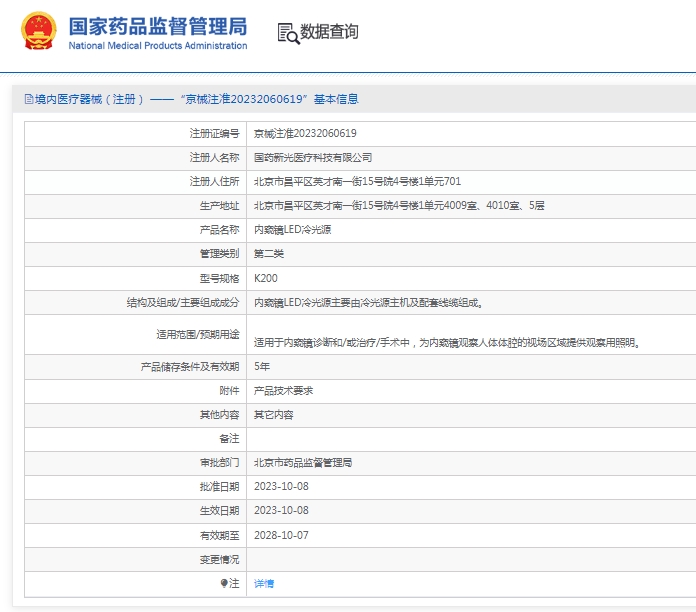Click the section header 基本信息 title
Screen dimensions: 696x612
pyautogui.click(x=336, y=99)
